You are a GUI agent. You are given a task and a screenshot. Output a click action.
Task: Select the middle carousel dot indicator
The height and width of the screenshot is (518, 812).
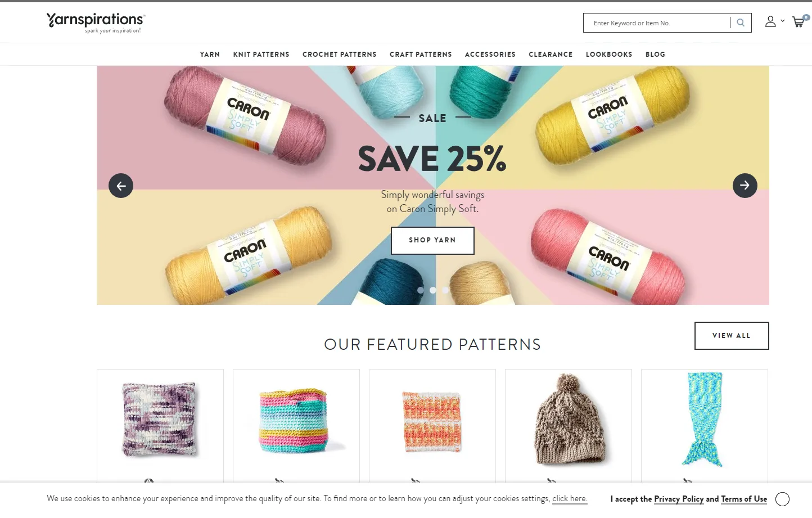(433, 290)
